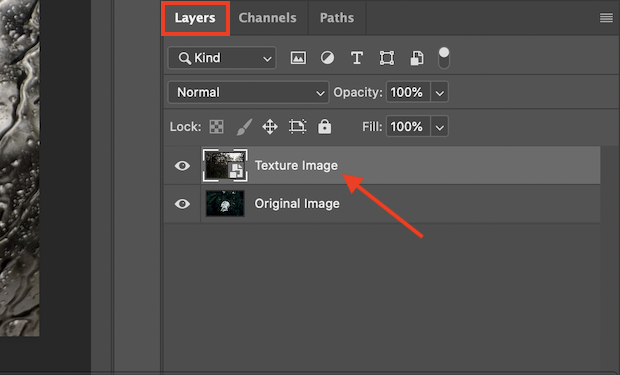Switch to the Layers tab
The image size is (620, 375).
click(195, 18)
